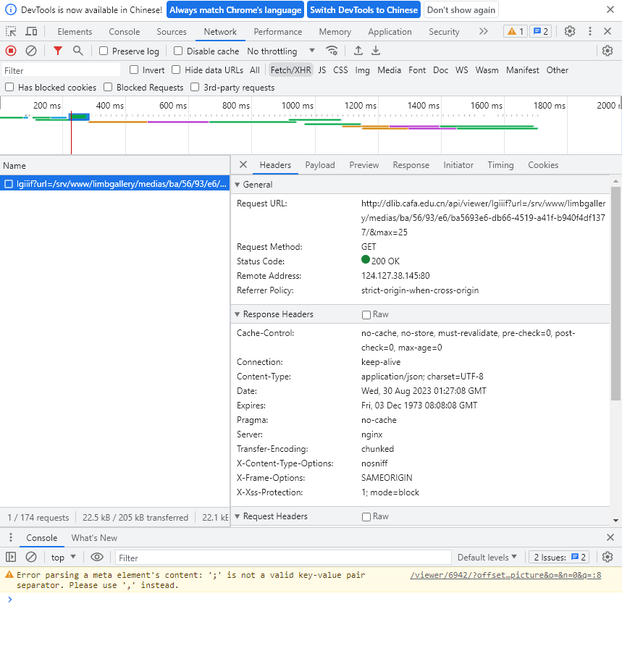The width and height of the screenshot is (622, 672).
Task: Click the Export HAR download icon
Action: coord(376,51)
